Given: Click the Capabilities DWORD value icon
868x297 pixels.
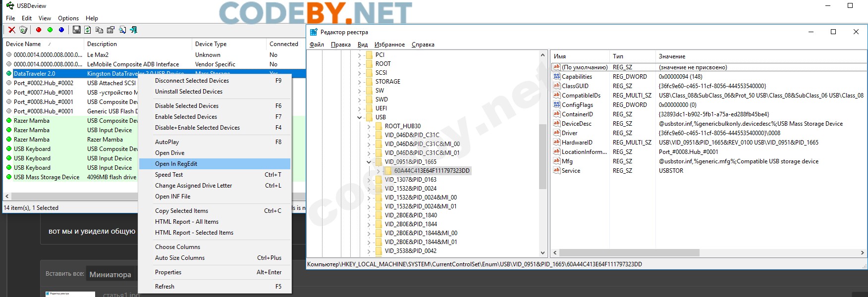Looking at the screenshot, I should tap(557, 77).
